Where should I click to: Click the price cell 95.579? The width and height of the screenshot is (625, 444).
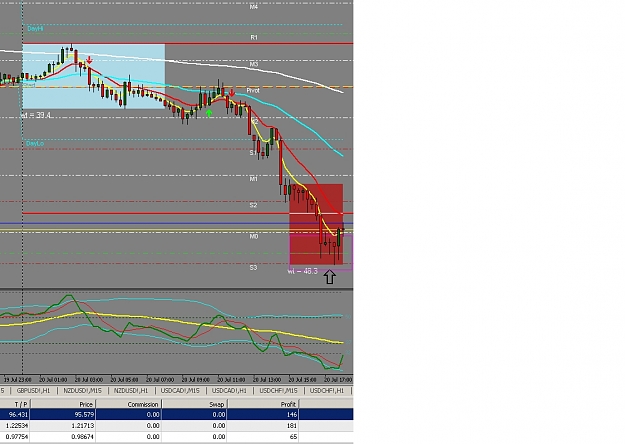tap(84, 415)
